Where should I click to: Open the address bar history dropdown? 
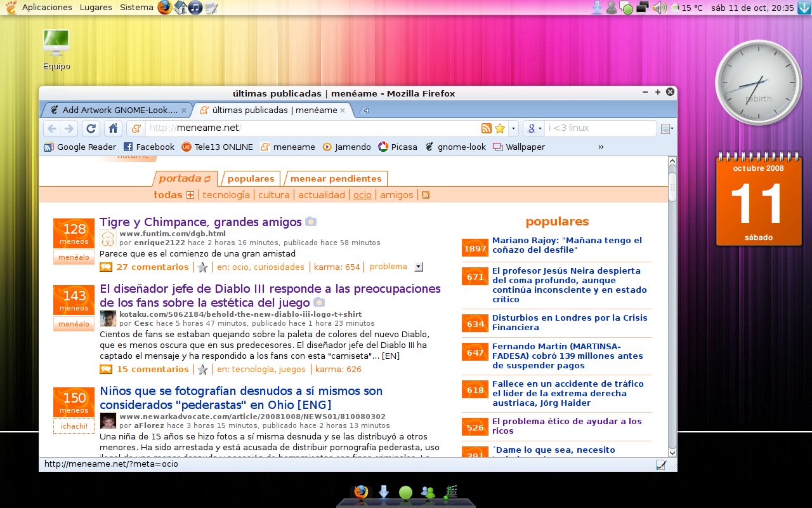point(513,128)
